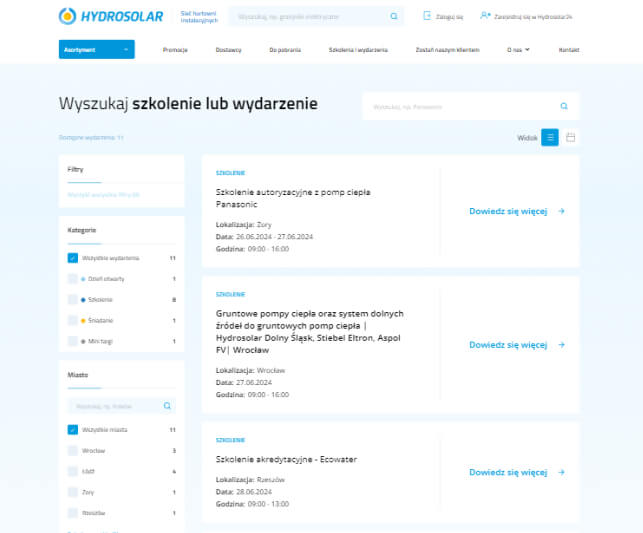Click Dowiedz się więcej for Ecowater training
643x533 pixels.
coord(508,472)
